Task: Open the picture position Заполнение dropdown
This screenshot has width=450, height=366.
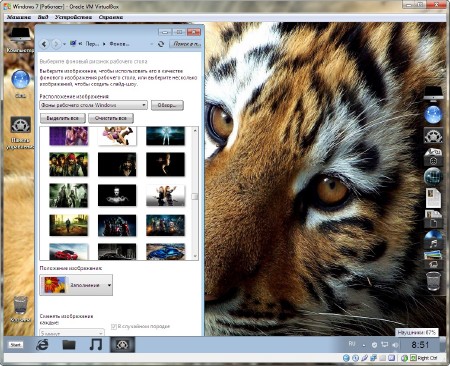Action: [76, 285]
